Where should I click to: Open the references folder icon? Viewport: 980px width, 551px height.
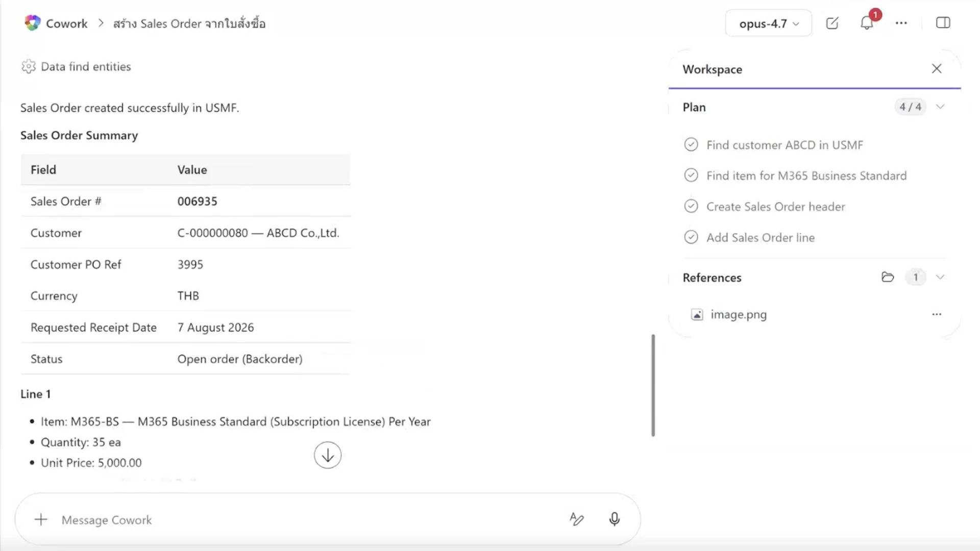tap(888, 277)
